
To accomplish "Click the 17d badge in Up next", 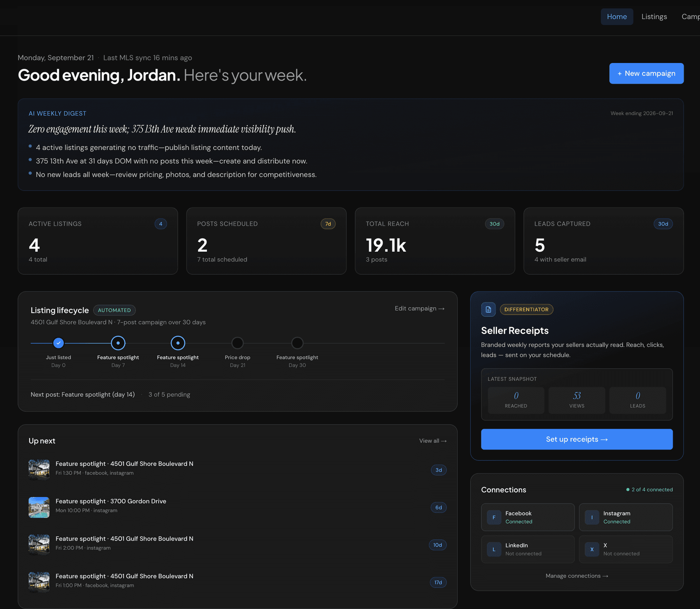I will (438, 583).
